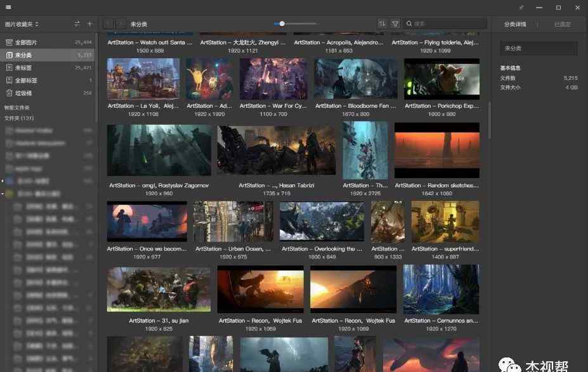Open the Hasan Tabrizi image thumbnail

pyautogui.click(x=277, y=150)
